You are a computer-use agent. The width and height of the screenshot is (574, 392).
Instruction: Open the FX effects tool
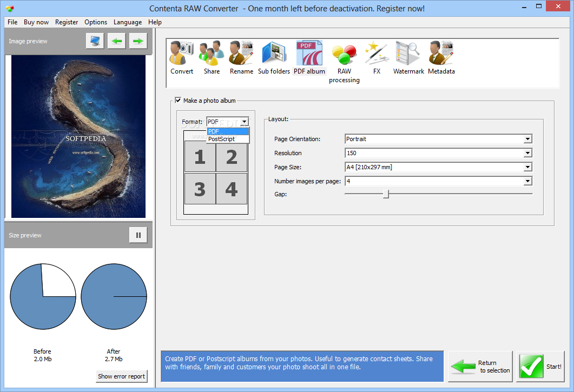click(x=377, y=58)
